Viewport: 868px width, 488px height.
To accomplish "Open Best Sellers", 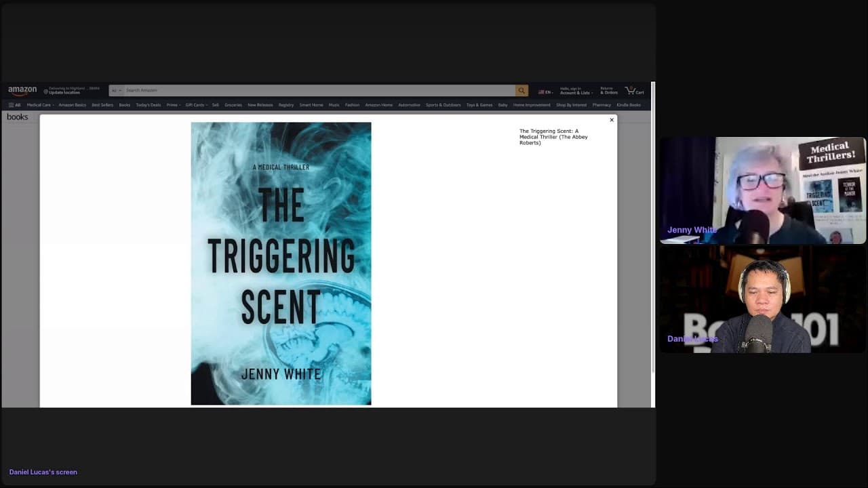I will point(102,105).
